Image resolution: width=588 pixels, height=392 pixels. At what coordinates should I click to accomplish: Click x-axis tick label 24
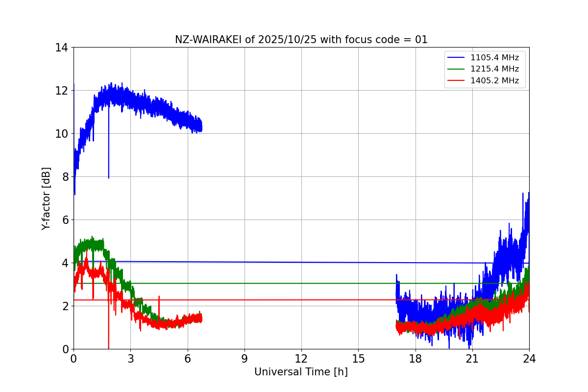click(529, 358)
